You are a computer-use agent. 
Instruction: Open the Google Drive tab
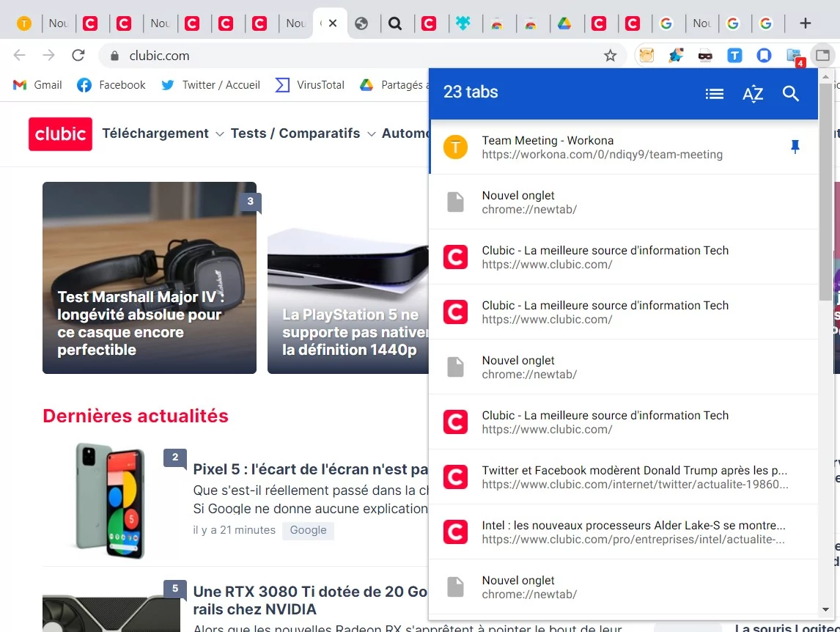[564, 23]
